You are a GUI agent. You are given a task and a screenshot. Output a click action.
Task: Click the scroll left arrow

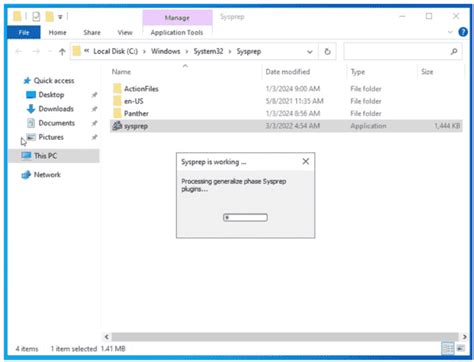tap(107, 337)
